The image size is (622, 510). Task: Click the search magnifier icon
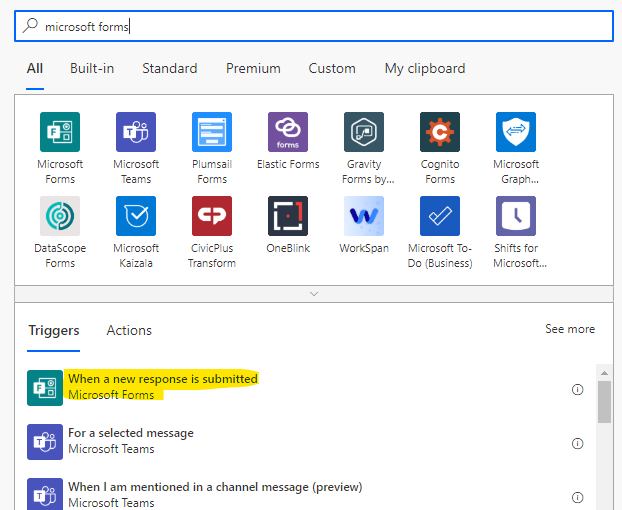click(x=30, y=26)
